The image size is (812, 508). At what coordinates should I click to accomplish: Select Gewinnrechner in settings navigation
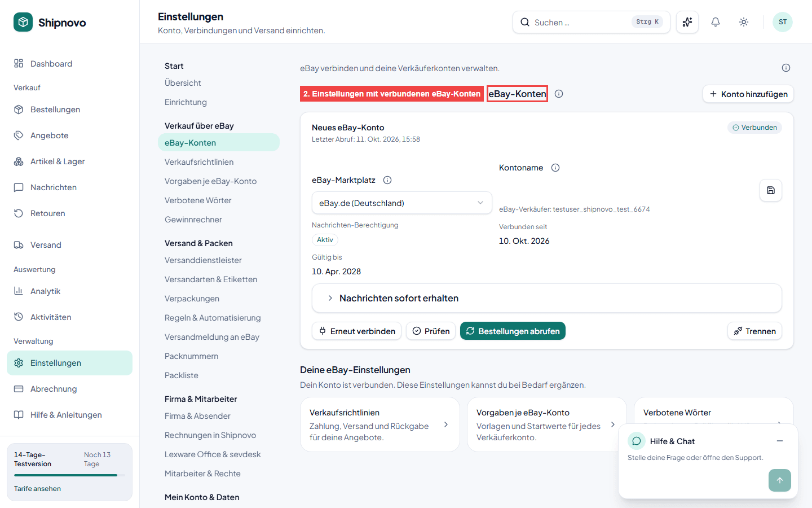pos(219,220)
